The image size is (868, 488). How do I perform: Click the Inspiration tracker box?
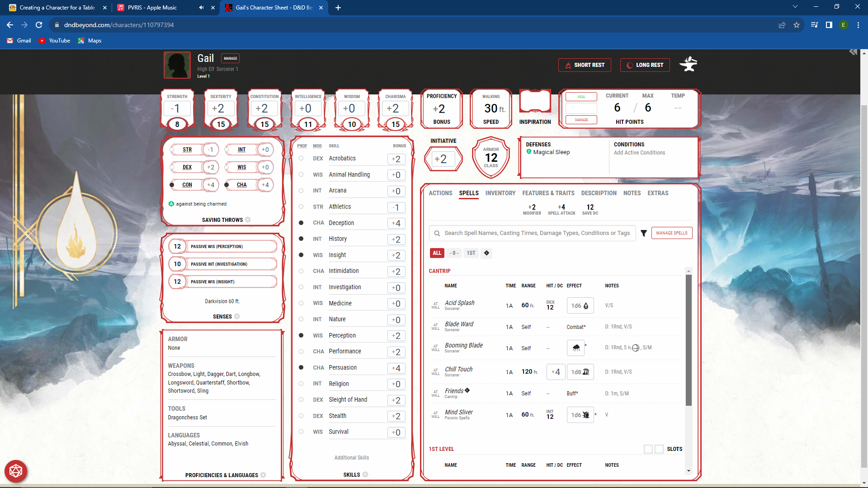(535, 101)
